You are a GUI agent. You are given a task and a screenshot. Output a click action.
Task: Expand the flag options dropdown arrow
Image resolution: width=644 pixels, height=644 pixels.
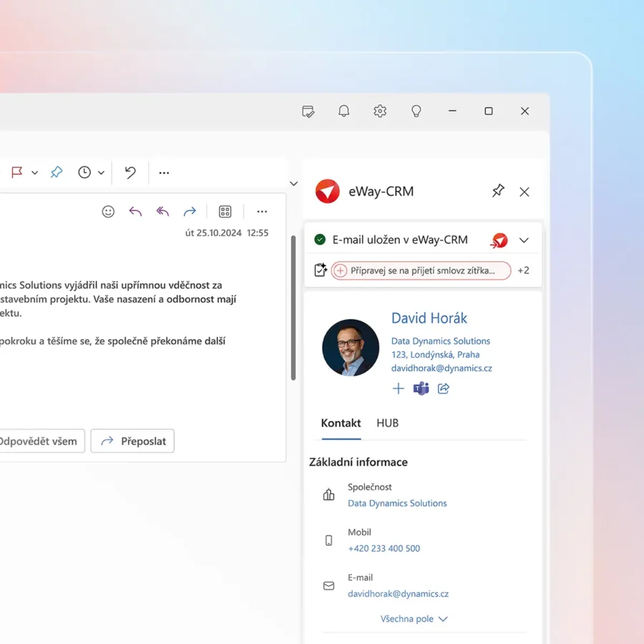click(35, 173)
